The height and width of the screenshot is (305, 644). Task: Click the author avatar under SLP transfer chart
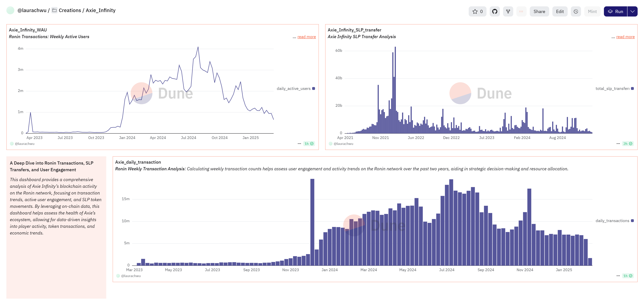(330, 144)
